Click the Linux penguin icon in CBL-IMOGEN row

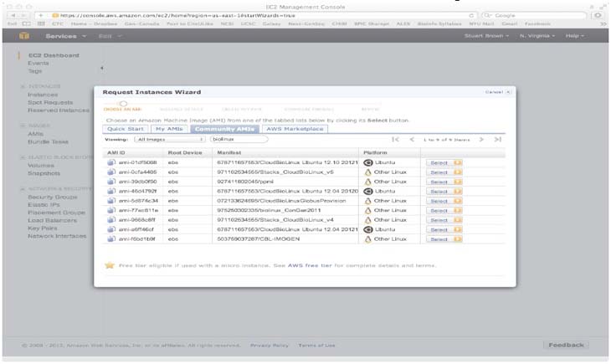367,238
